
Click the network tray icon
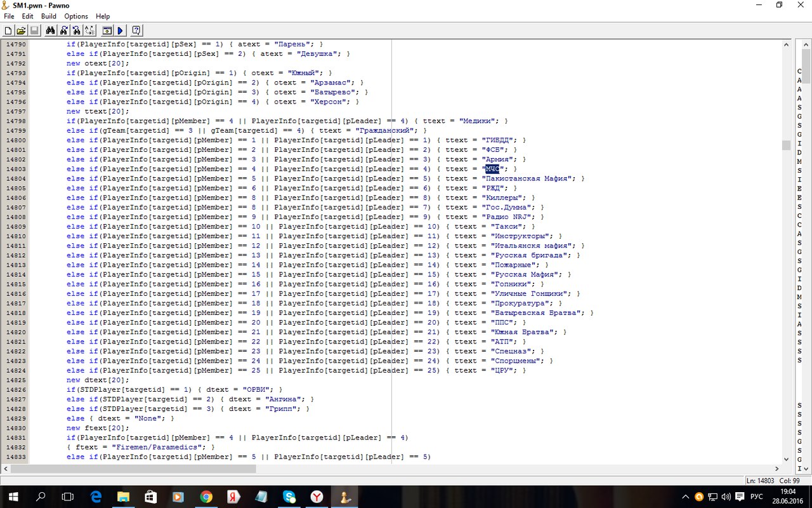click(713, 497)
